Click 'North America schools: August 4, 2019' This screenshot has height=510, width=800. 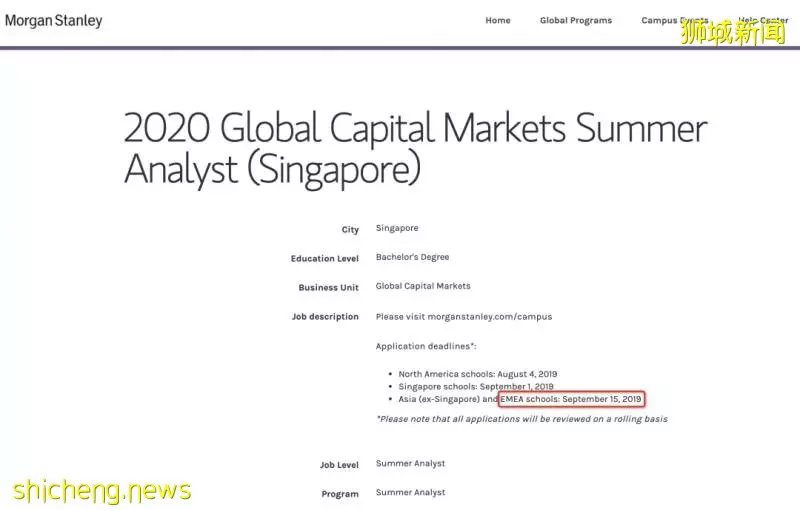pos(478,374)
